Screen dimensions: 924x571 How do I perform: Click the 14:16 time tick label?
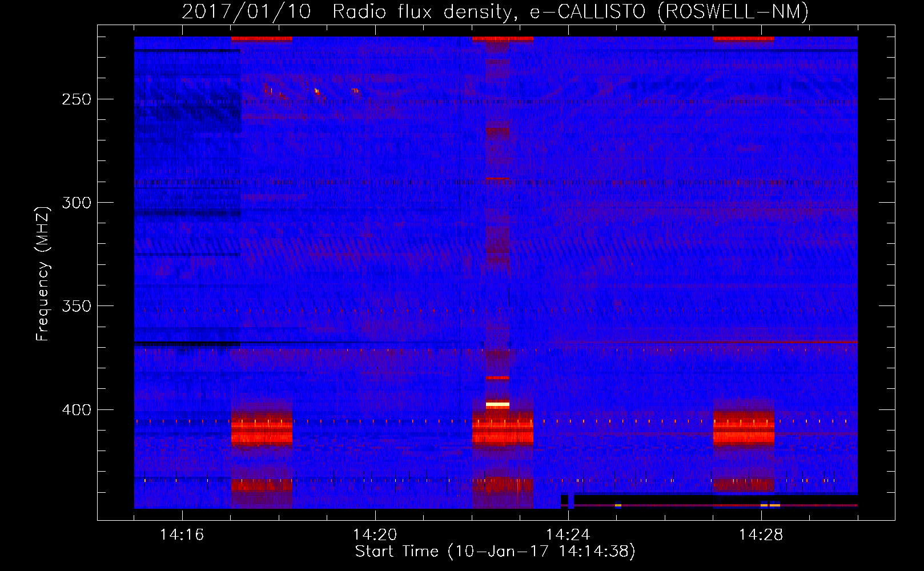coord(182,534)
